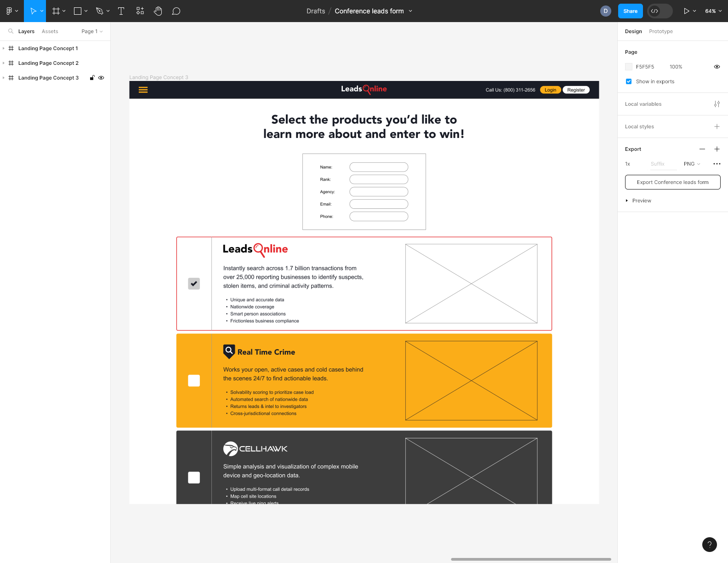Open the Pen tools dropdown arrow
Viewport: 728px width, 563px height.
[108, 11]
